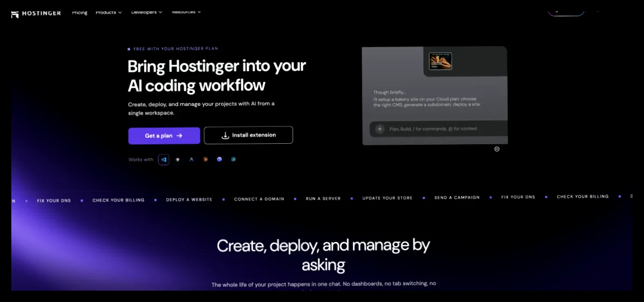Image resolution: width=644 pixels, height=302 pixels.
Task: Select the VS Code icon under Works with
Action: coord(164,159)
